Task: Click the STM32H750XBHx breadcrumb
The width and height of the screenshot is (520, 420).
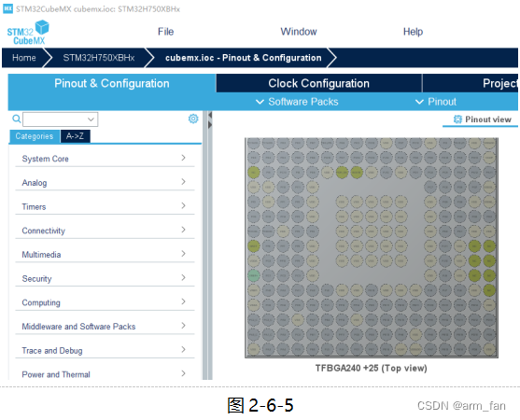Action: click(99, 58)
